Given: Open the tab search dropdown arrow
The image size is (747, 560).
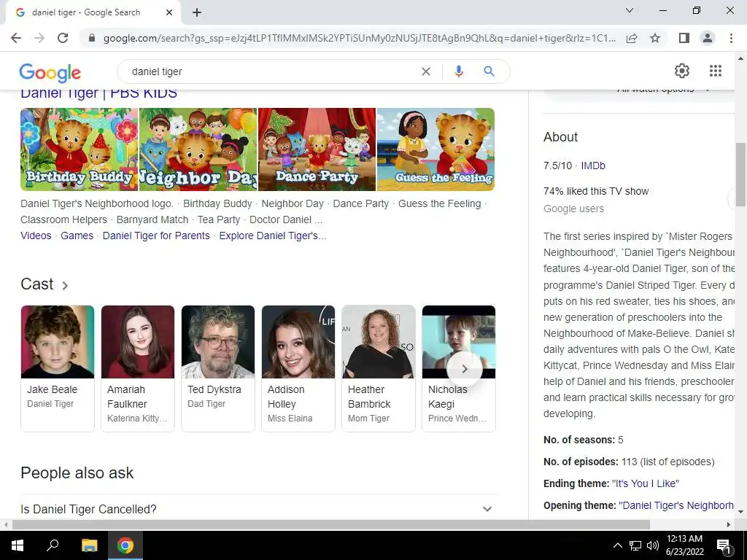Looking at the screenshot, I should tap(630, 10).
